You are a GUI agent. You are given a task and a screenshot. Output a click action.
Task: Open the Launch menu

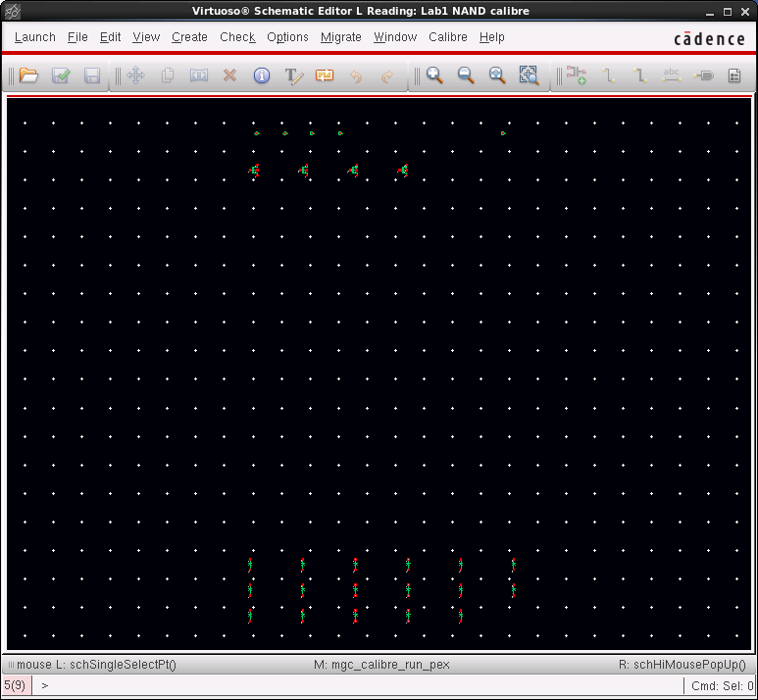coord(34,37)
